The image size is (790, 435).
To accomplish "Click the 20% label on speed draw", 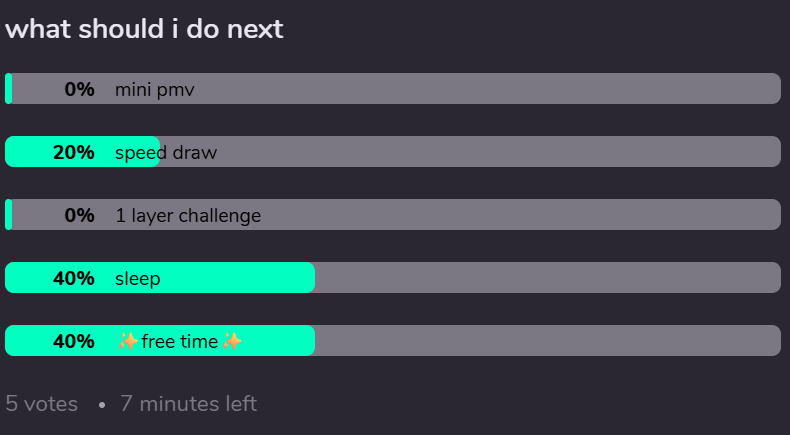I will 74,152.
